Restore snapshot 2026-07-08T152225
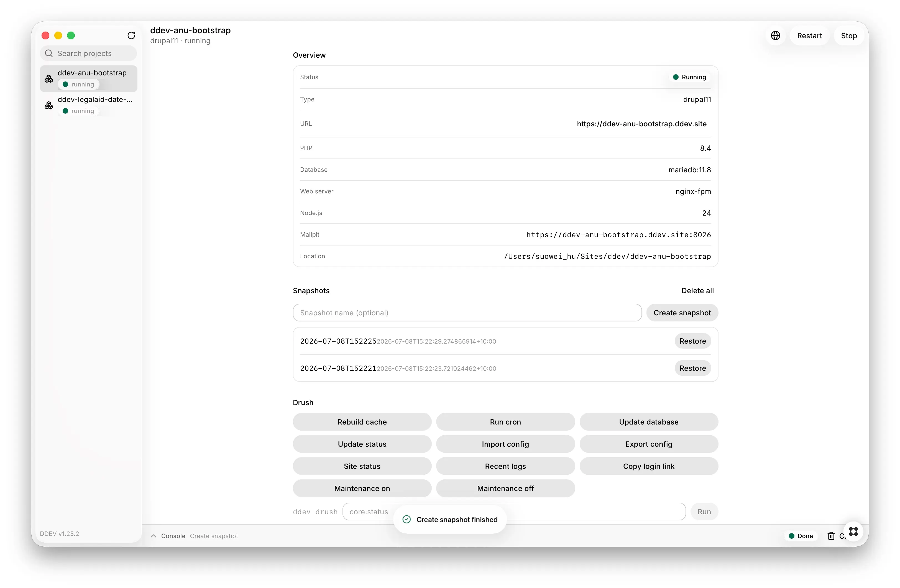 click(692, 341)
